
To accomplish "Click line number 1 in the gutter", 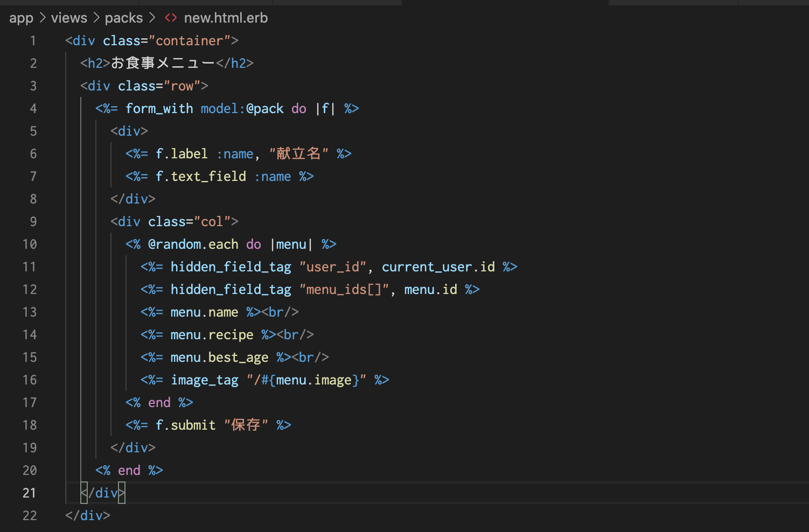I will click(x=33, y=41).
